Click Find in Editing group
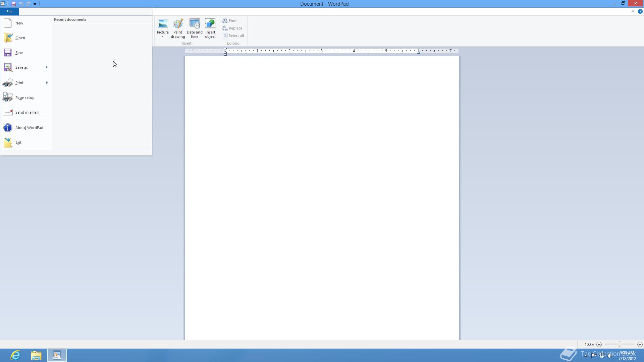The width and height of the screenshot is (644, 362). 229,21
